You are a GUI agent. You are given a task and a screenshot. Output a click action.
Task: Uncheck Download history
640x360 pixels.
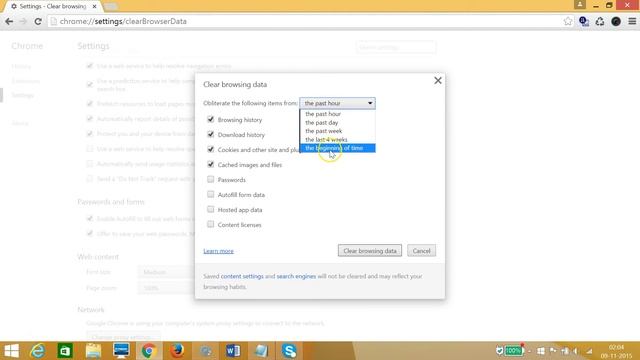pos(211,134)
